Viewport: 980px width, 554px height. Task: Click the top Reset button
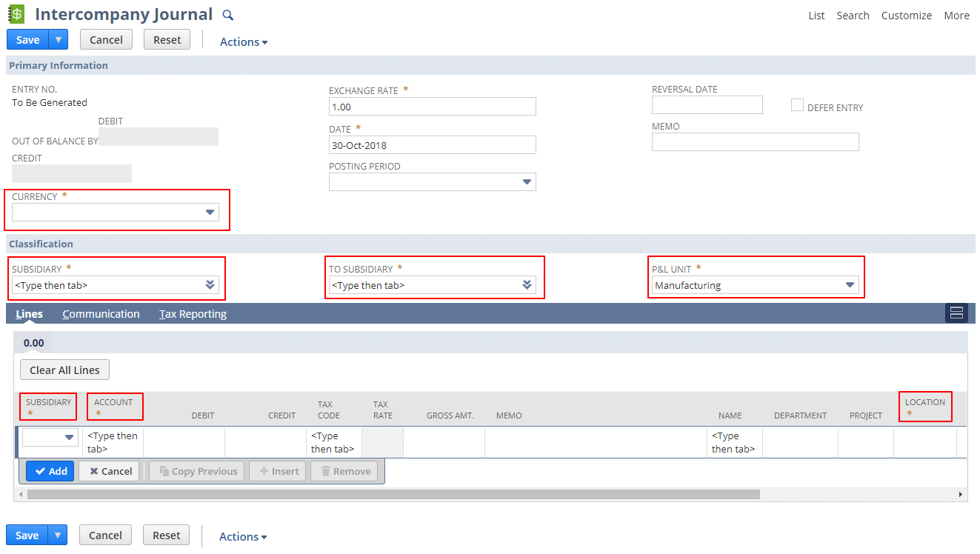pos(167,39)
